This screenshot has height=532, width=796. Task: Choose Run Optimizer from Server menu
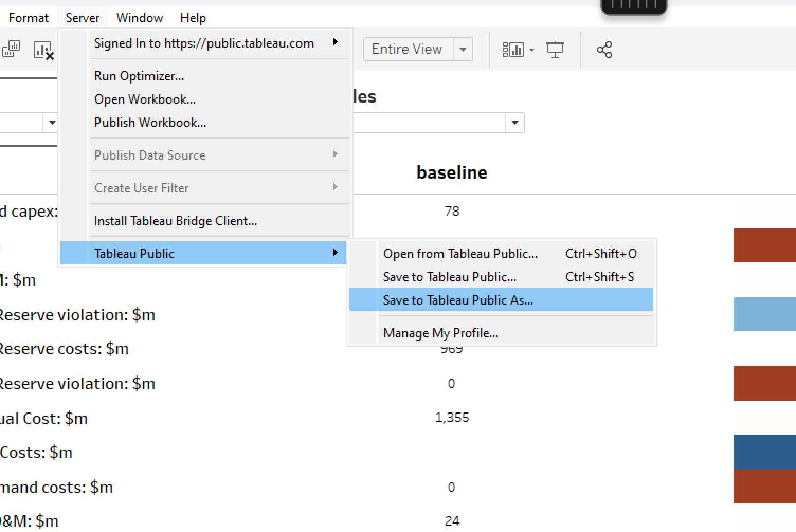click(204, 76)
